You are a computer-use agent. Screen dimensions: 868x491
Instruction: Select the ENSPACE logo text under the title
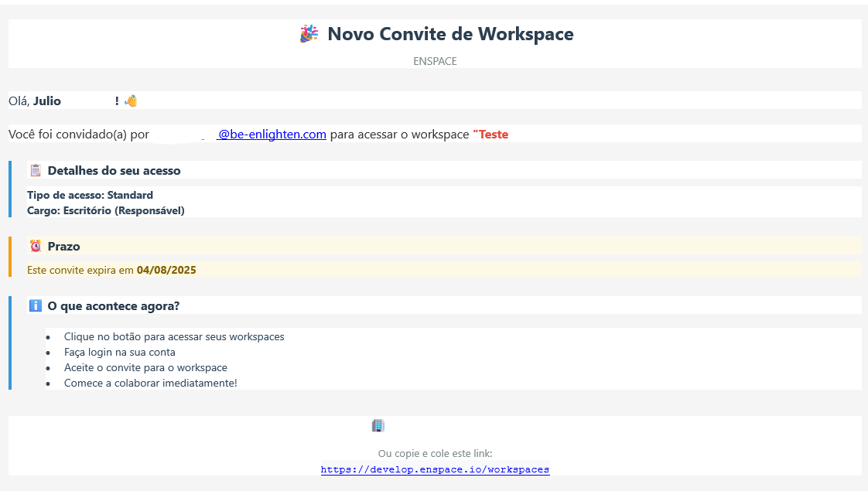click(435, 61)
